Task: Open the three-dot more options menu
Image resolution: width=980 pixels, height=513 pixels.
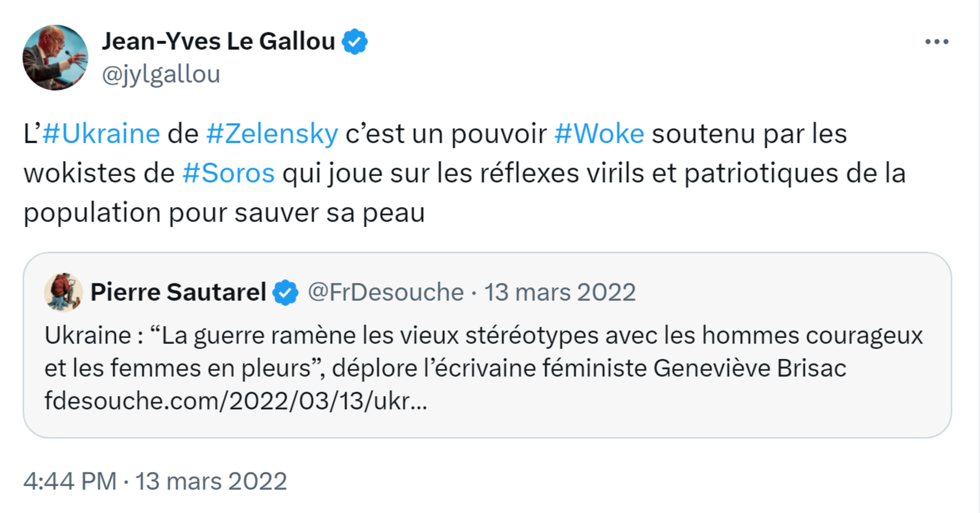Action: coord(936,42)
